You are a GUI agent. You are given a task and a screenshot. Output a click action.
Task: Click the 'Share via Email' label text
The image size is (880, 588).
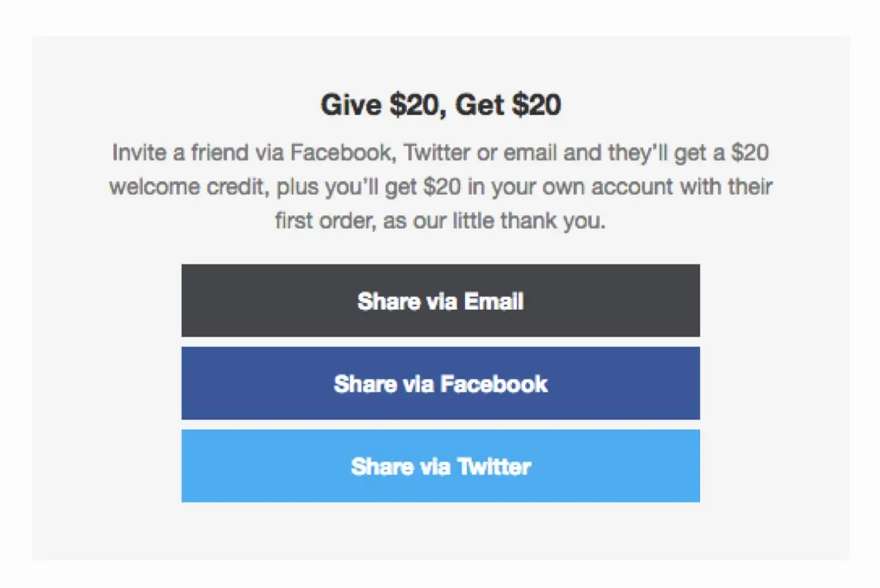(441, 302)
